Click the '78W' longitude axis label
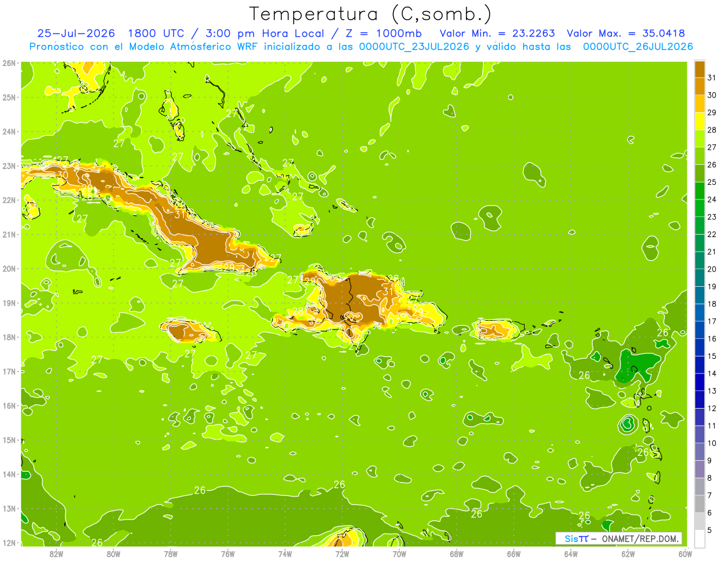Viewport: 728px width, 562px height. click(170, 554)
